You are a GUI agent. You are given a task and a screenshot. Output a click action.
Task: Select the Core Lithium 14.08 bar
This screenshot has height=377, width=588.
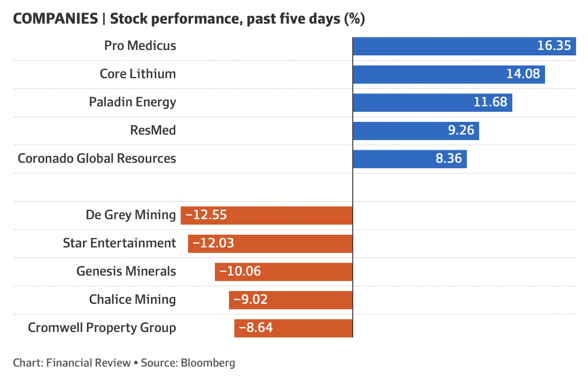click(x=449, y=74)
